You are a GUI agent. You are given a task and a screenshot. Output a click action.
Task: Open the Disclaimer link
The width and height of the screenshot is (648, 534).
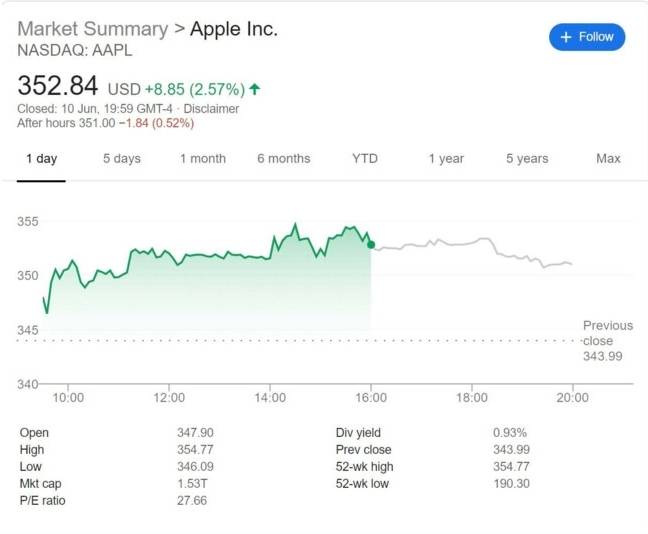pyautogui.click(x=212, y=108)
